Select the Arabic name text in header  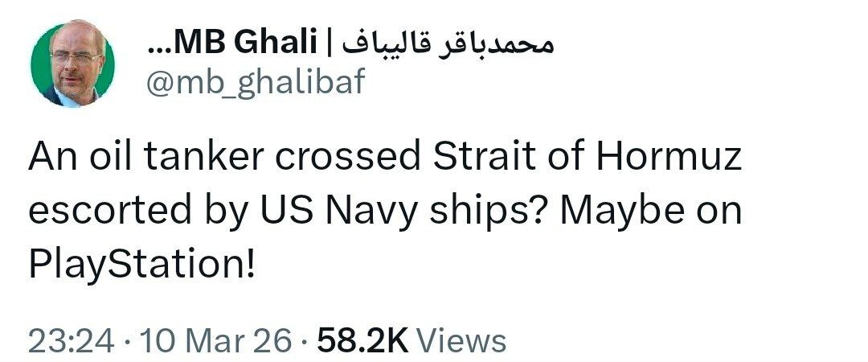(x=441, y=43)
